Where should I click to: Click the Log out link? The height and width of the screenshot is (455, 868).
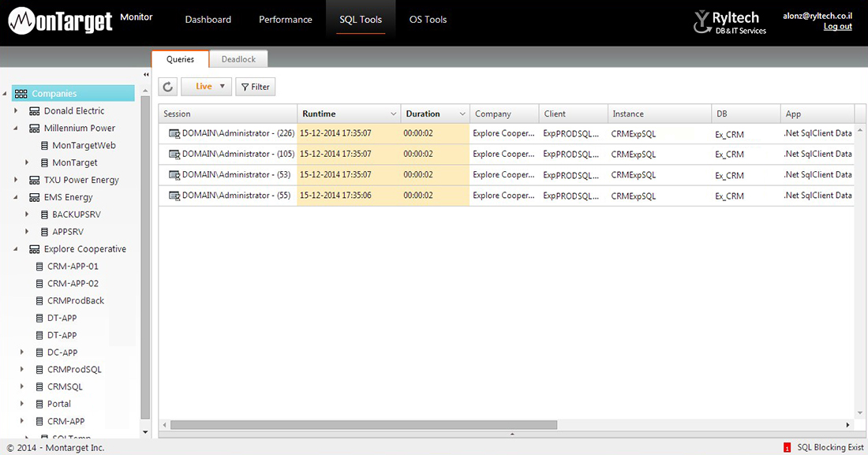click(837, 27)
